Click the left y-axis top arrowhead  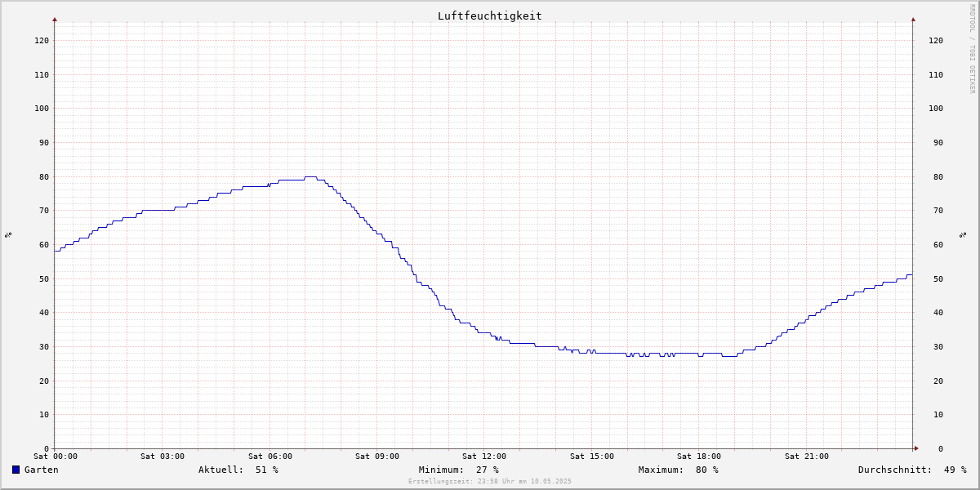click(x=55, y=19)
